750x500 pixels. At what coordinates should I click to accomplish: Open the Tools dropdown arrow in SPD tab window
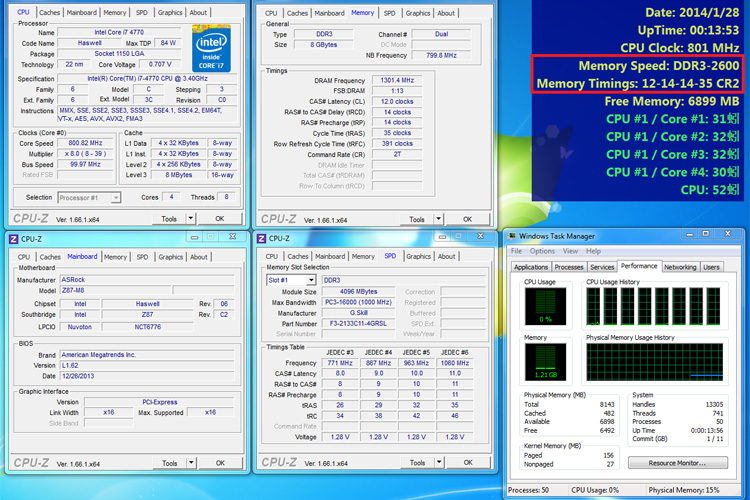pos(439,462)
